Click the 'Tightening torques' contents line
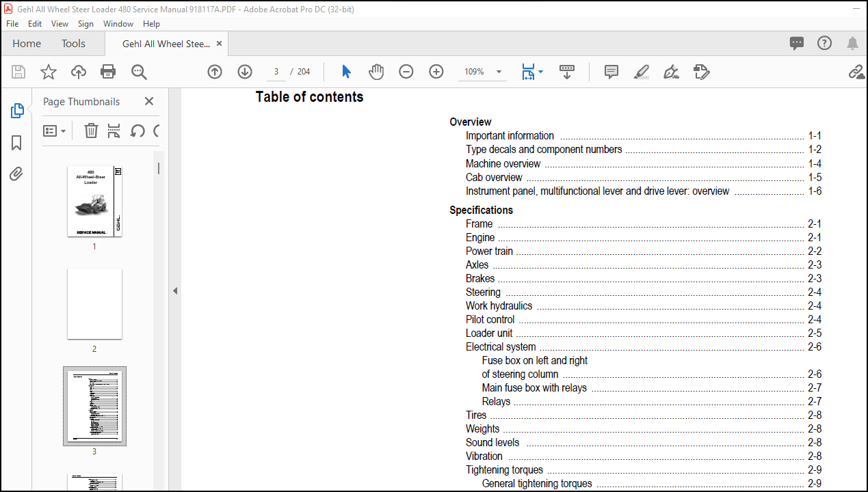868x492 pixels. click(504, 469)
